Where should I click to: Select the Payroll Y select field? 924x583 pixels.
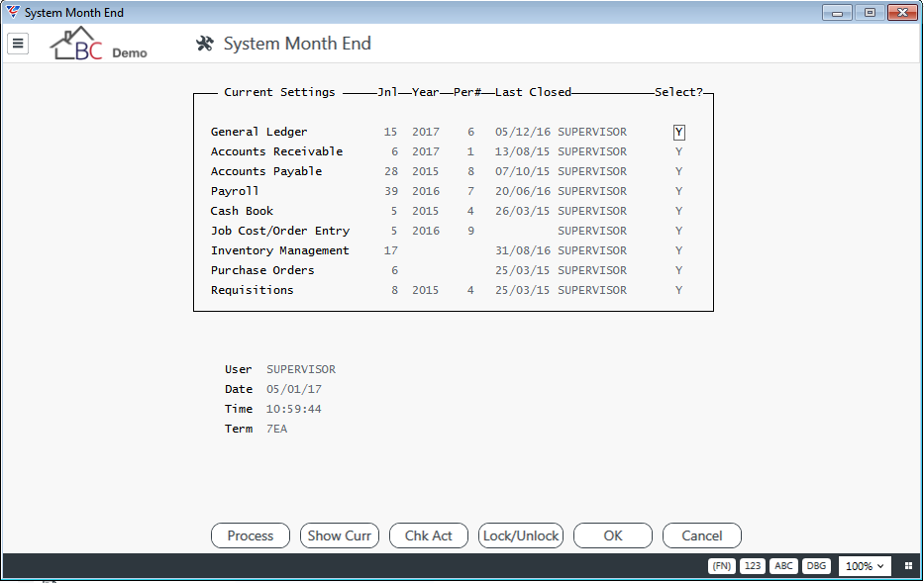678,191
